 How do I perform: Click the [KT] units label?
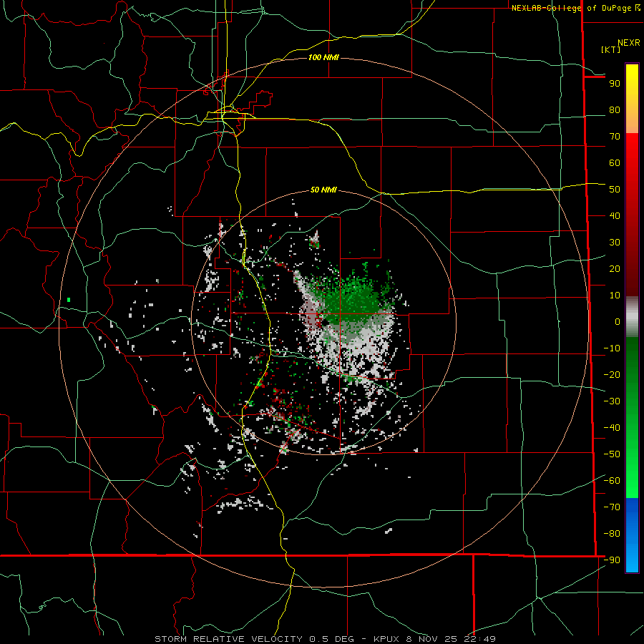[x=611, y=49]
